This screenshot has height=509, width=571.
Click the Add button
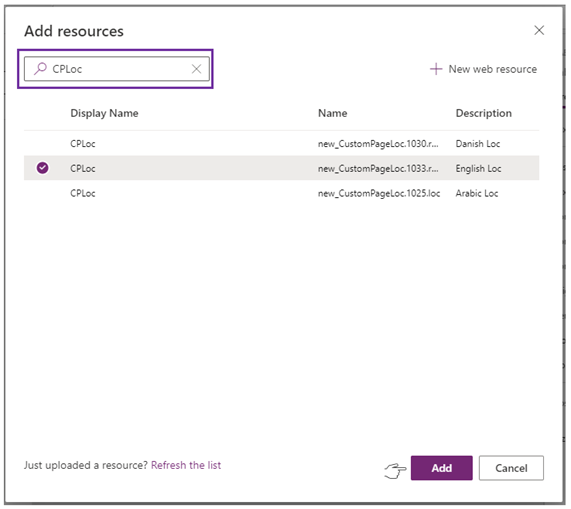(x=442, y=468)
